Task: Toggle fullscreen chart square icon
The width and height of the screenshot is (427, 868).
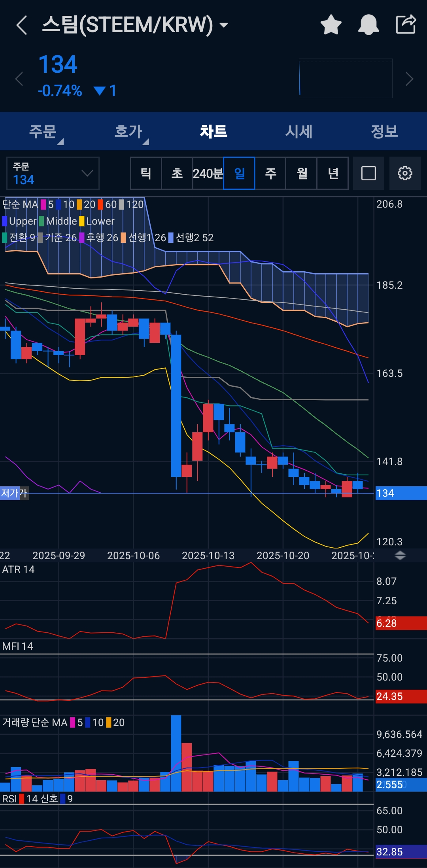Action: point(368,173)
